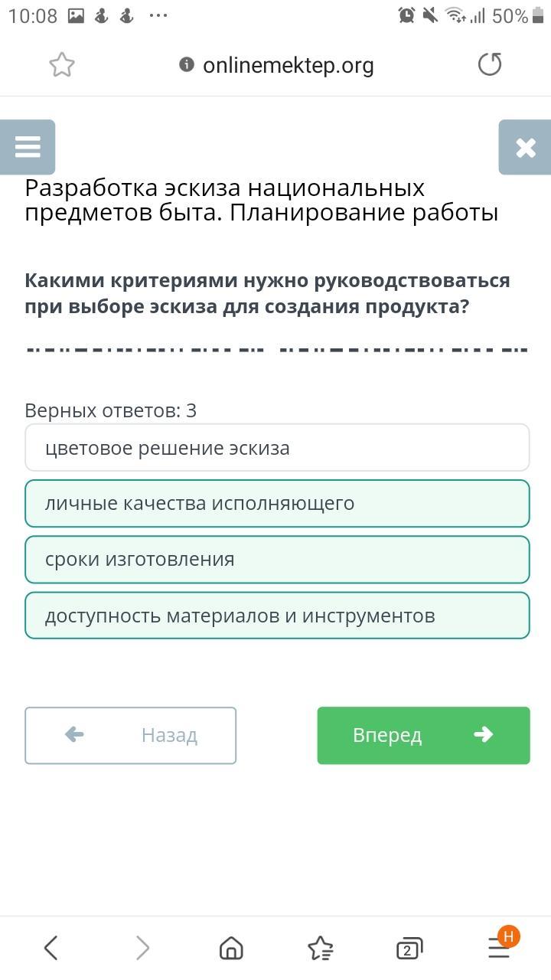Image resolution: width=551 pixels, height=980 pixels.
Task: Click the 'Назад' button
Action: point(131,735)
